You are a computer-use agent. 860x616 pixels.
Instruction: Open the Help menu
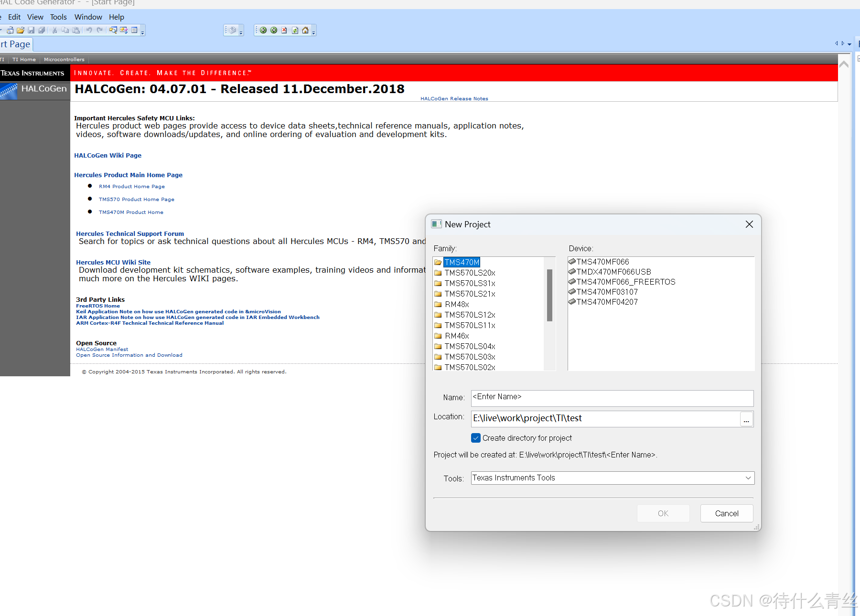pyautogui.click(x=117, y=17)
